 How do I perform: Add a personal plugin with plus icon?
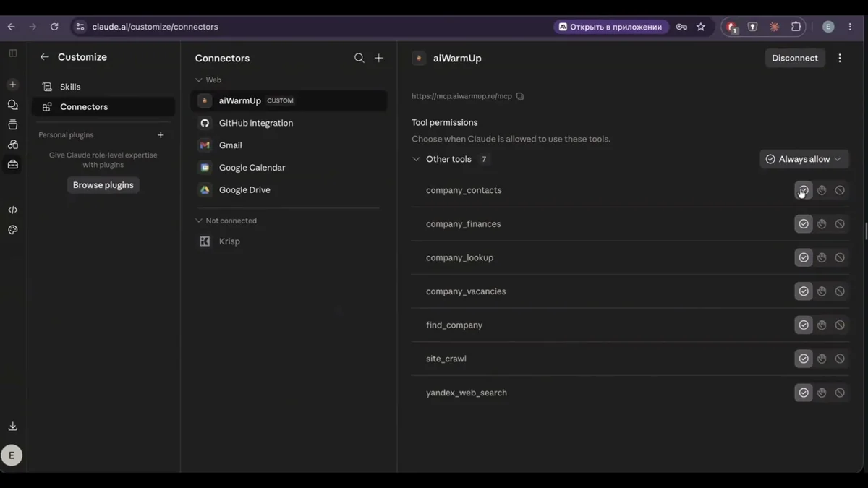click(161, 135)
